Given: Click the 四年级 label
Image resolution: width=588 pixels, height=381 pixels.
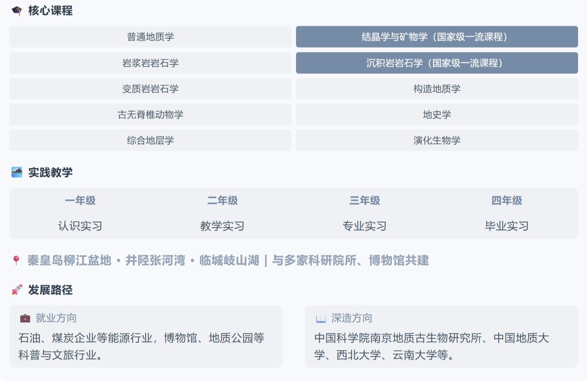Looking at the screenshot, I should (507, 200).
